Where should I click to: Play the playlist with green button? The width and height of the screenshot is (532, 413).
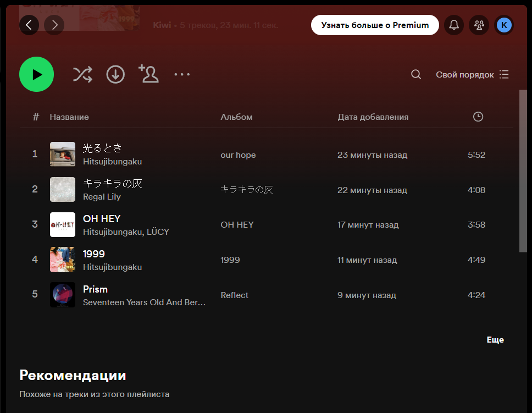[x=37, y=74]
